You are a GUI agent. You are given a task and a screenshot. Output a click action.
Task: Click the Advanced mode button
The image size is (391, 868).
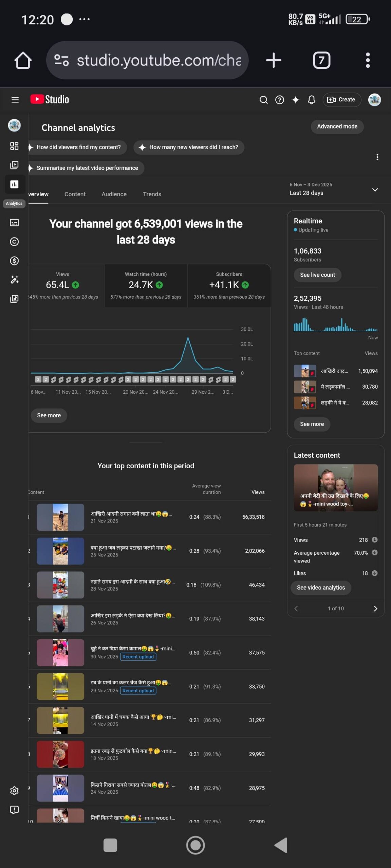click(x=337, y=126)
